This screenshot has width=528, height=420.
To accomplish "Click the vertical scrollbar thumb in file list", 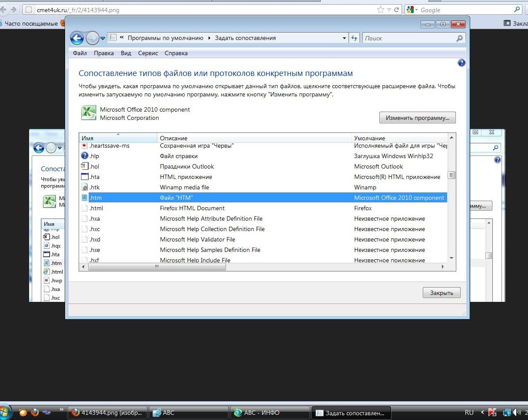I will [x=452, y=175].
